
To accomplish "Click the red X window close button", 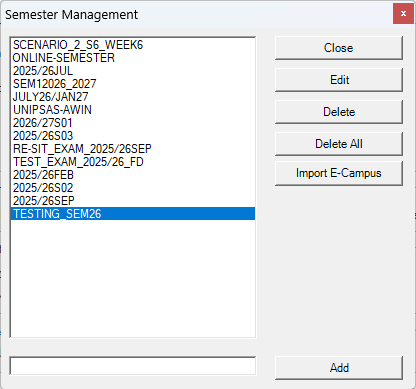I will click(403, 14).
